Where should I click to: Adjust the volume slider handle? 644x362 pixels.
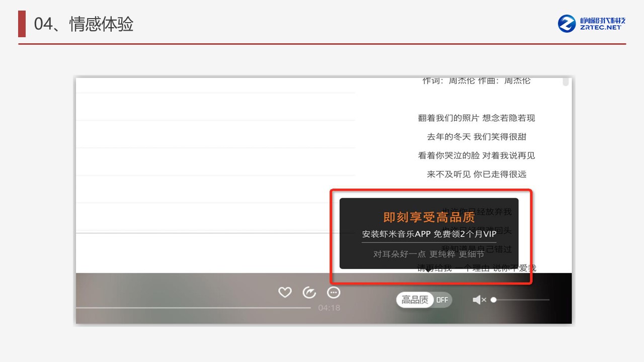[494, 300]
